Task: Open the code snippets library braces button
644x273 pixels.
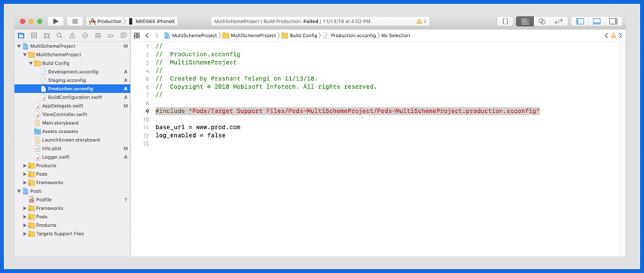Action: [505, 21]
